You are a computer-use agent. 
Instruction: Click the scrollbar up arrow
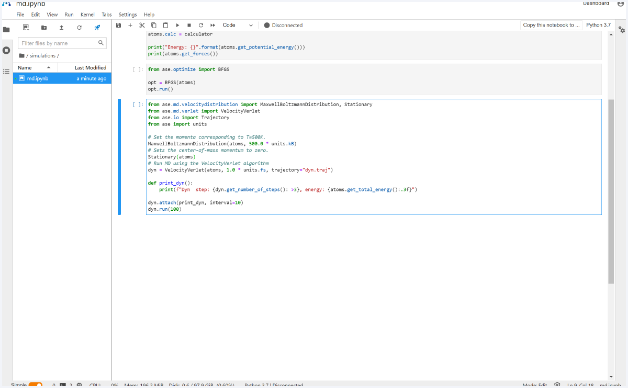611,34
